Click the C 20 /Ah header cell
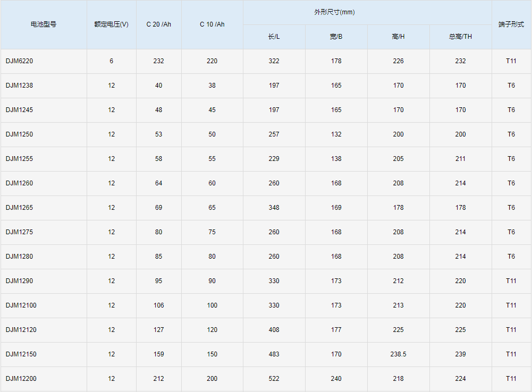Image resolution: width=532 pixels, height=392 pixels. pos(158,24)
